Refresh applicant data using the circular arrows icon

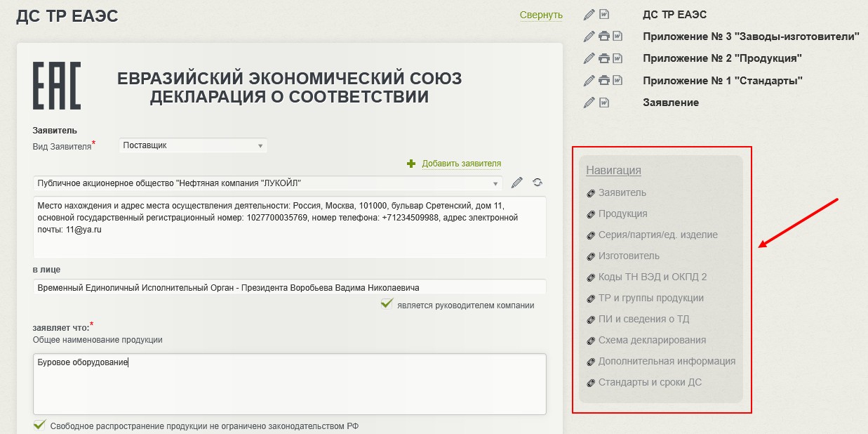tap(538, 183)
